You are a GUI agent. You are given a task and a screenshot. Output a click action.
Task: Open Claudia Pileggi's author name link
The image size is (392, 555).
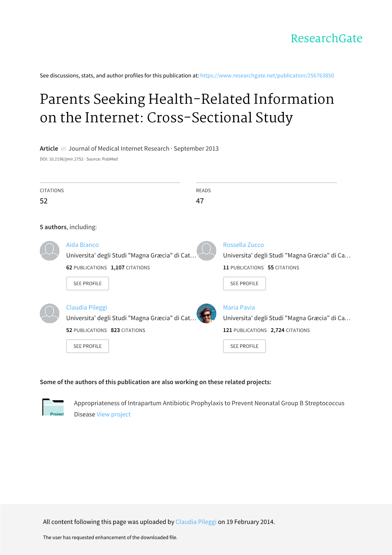pyautogui.click(x=86, y=308)
